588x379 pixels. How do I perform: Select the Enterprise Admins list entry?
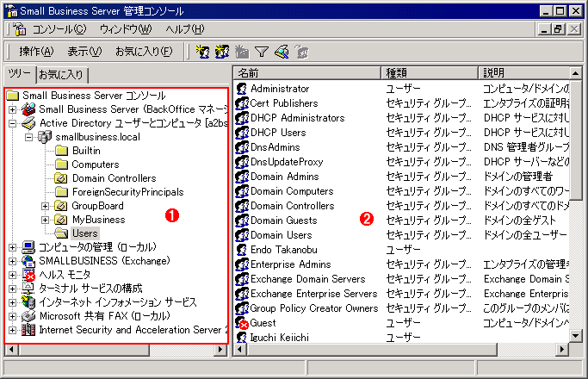pyautogui.click(x=291, y=264)
